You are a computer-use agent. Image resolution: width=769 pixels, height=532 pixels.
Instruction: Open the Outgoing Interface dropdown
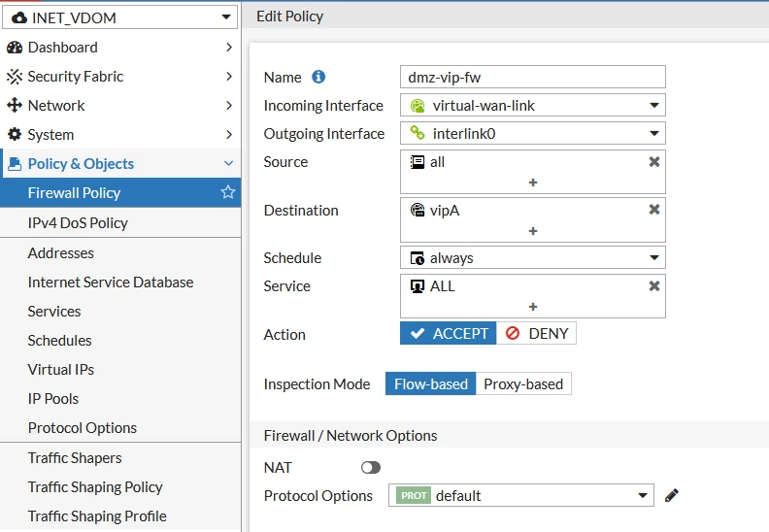pyautogui.click(x=533, y=133)
